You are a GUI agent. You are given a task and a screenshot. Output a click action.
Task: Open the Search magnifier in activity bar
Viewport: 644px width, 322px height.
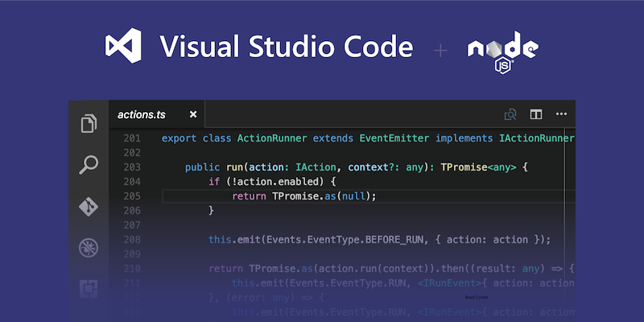click(89, 165)
